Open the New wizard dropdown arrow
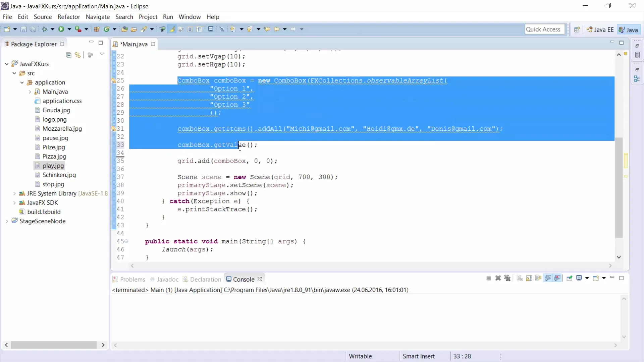Screen dimensions: 644x362 pos(15,29)
